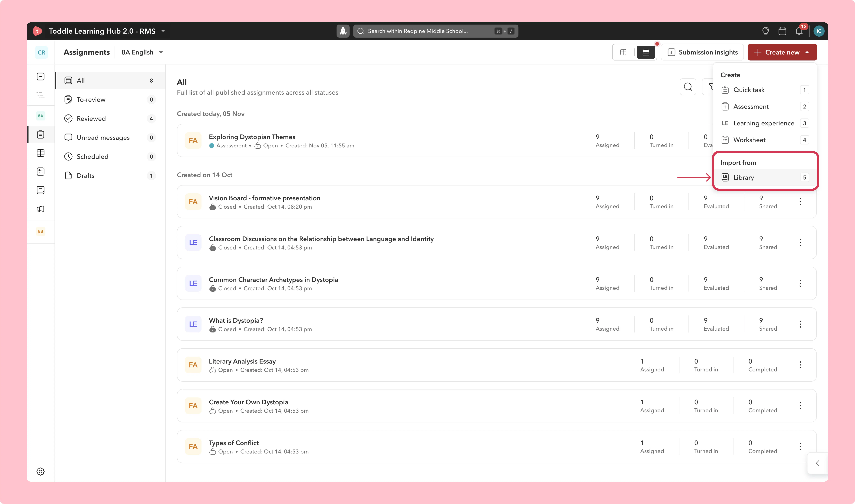Open the gradebook table icon in sidebar

click(40, 153)
